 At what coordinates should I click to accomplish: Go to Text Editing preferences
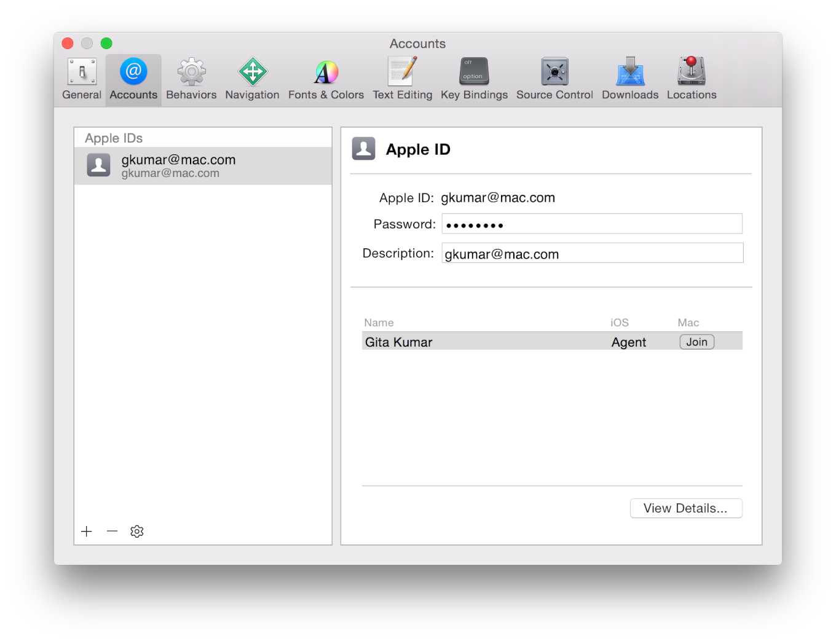pos(402,80)
